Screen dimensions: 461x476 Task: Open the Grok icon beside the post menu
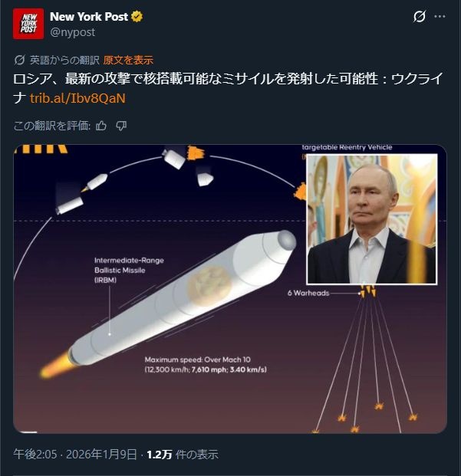[x=419, y=16]
